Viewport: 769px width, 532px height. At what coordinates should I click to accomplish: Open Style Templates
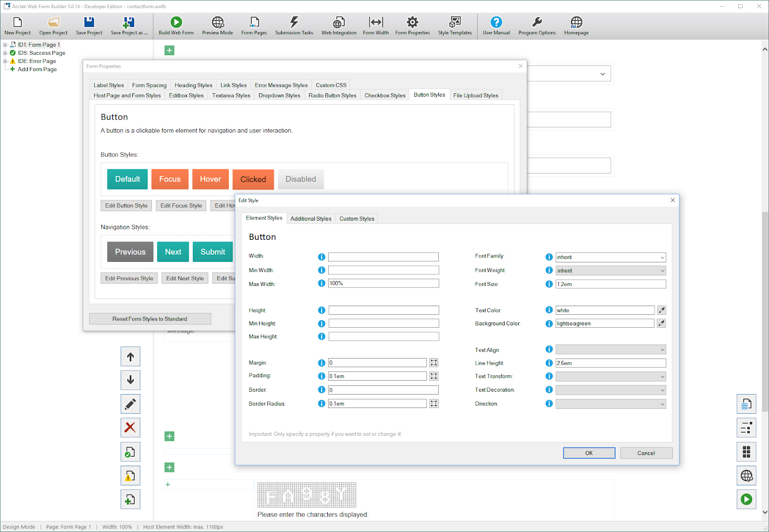click(x=455, y=26)
